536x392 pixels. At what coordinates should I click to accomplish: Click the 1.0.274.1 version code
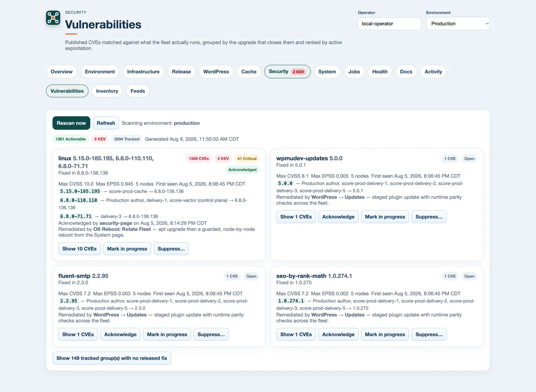click(x=291, y=301)
